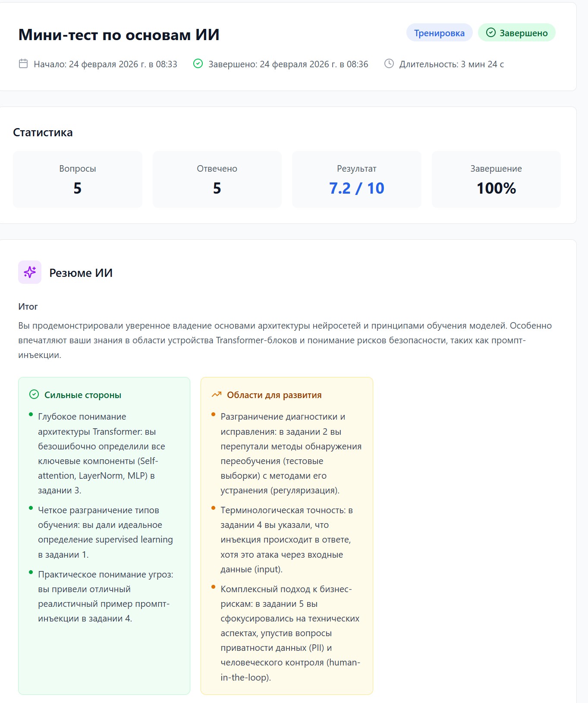Open the Статистика section header

42,132
